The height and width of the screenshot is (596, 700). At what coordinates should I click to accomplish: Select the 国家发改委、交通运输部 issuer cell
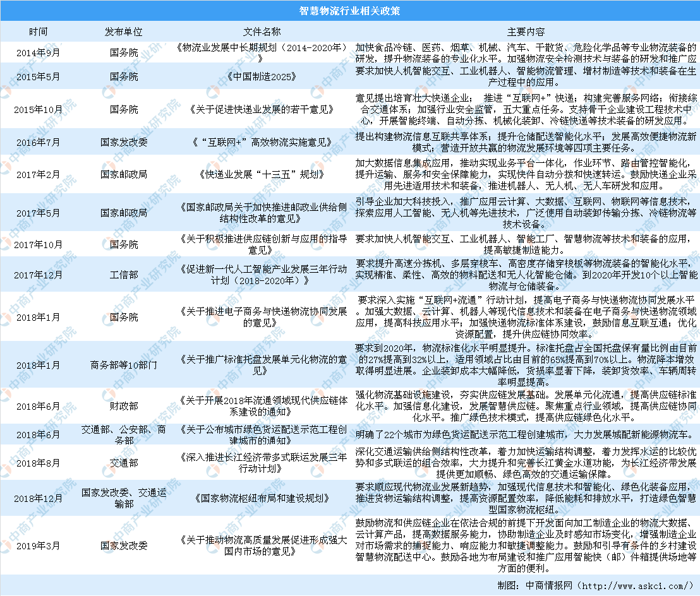tap(124, 498)
